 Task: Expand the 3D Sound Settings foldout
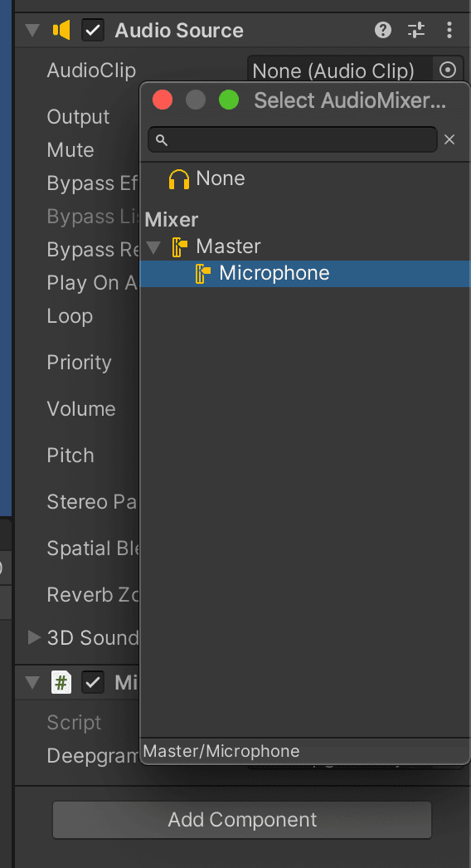(34, 637)
